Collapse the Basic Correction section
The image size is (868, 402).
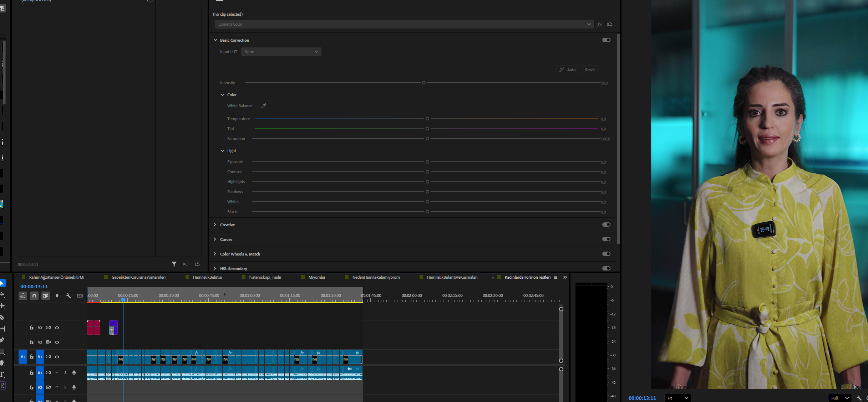pos(215,40)
